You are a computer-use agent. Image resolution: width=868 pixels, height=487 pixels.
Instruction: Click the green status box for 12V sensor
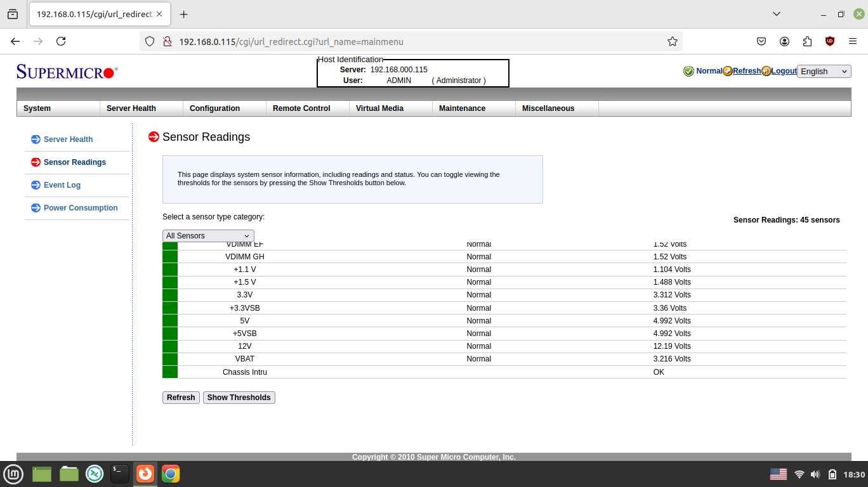[x=170, y=346]
